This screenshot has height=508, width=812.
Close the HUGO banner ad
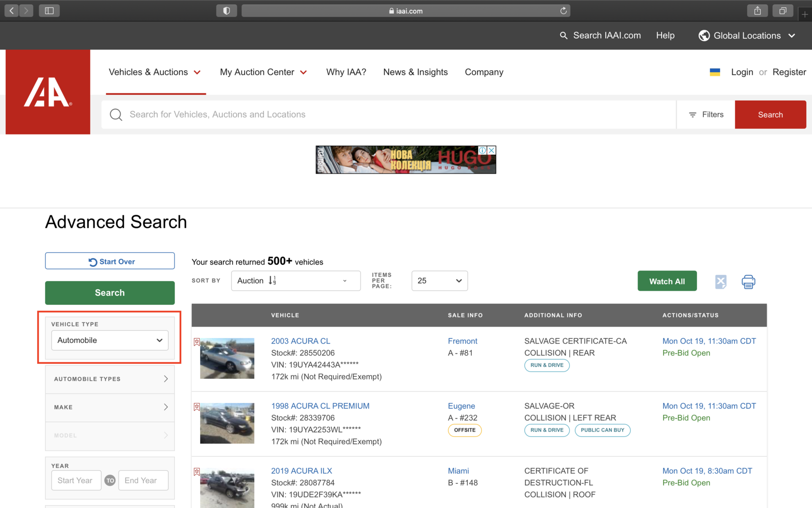491,150
